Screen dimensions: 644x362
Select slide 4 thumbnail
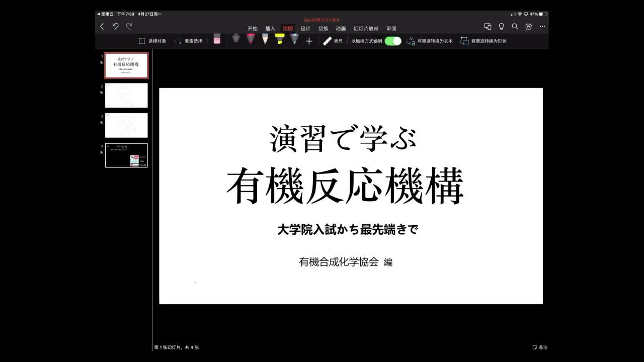(126, 155)
